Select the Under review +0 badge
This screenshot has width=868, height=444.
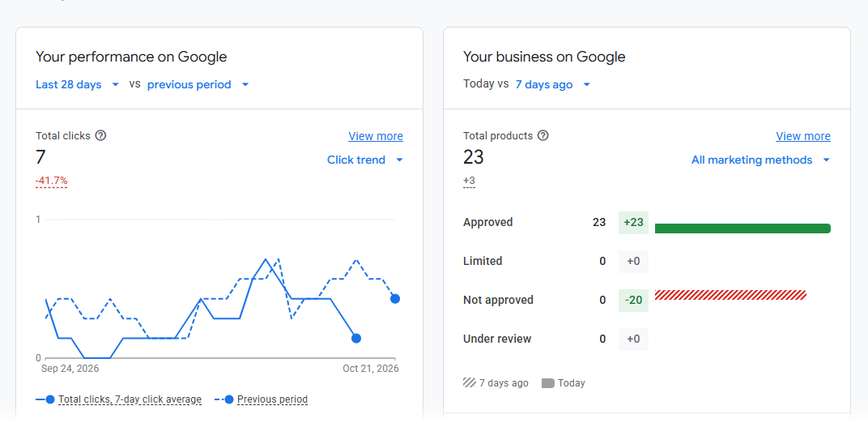(633, 339)
